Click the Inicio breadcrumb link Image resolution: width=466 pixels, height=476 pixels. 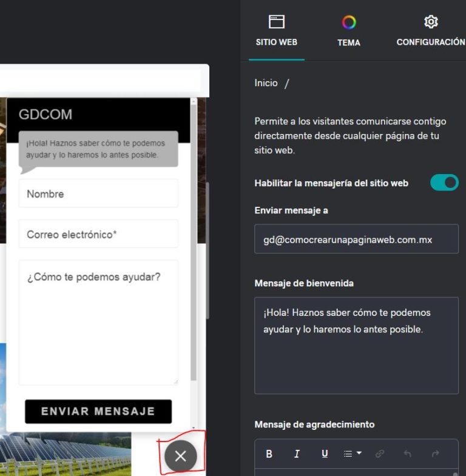coord(266,83)
